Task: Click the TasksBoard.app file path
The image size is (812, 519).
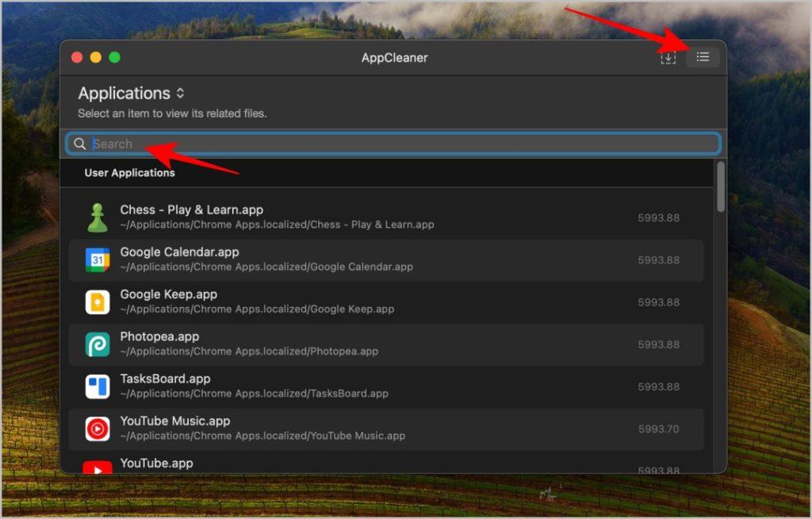Action: 254,394
